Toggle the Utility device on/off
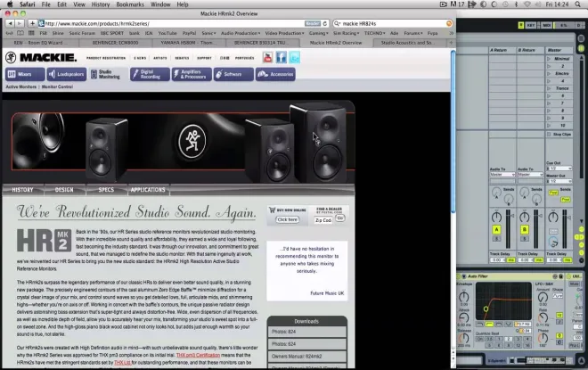The width and height of the screenshot is (588, 370). 569,276
